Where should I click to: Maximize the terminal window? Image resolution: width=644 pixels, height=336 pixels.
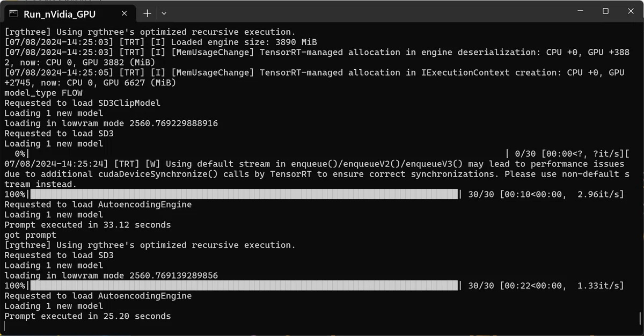coord(605,11)
